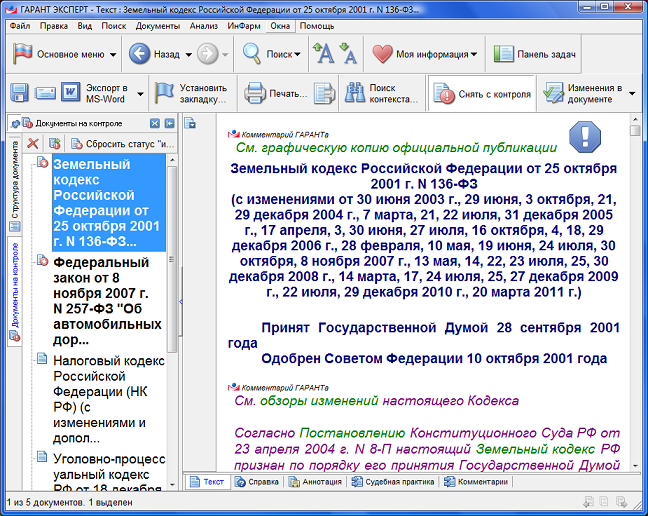Click the decrease font size icon
The width and height of the screenshot is (648, 516).
(x=349, y=55)
